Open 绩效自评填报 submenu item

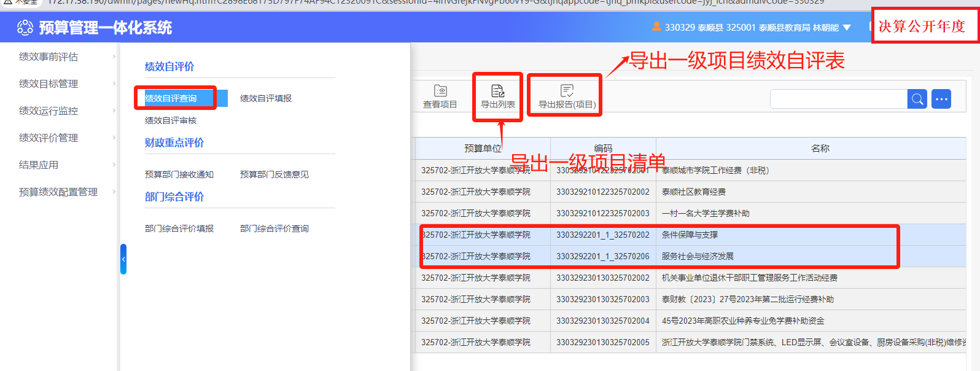tap(266, 98)
